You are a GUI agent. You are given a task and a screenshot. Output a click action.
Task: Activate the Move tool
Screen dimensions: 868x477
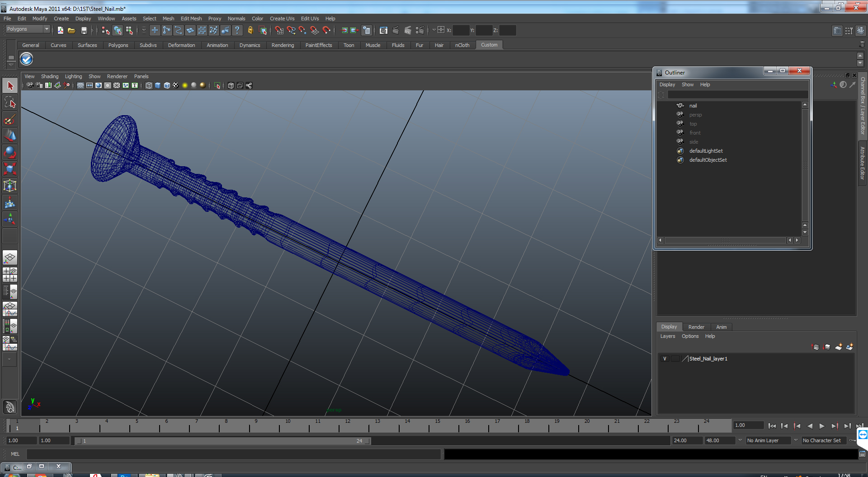[10, 136]
